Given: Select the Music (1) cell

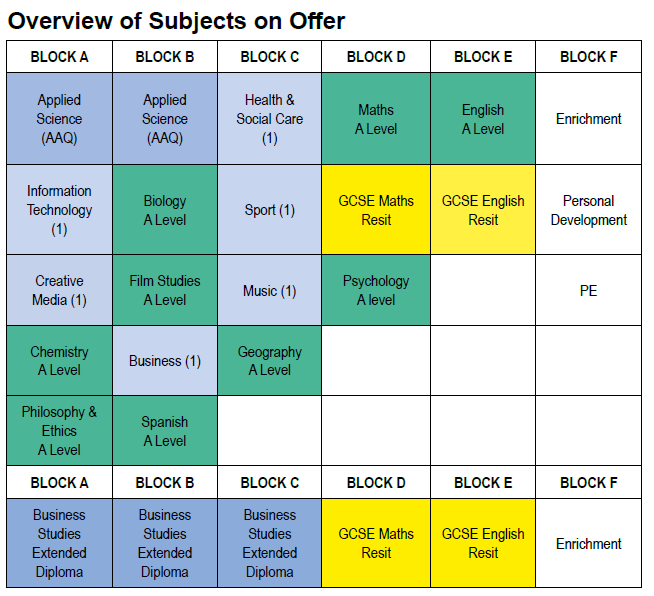Looking at the screenshot, I should click(270, 291).
